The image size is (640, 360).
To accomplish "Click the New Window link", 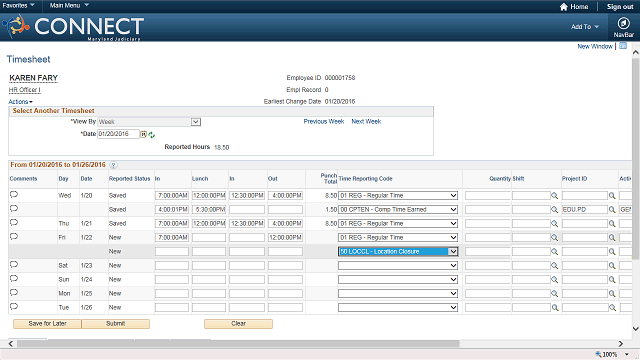I will click(x=595, y=47).
